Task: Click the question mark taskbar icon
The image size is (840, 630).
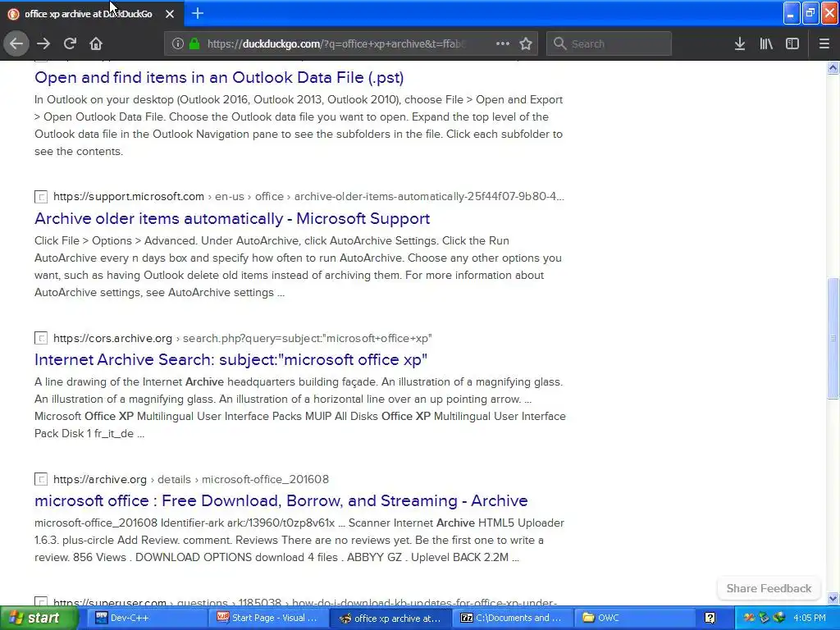Action: pyautogui.click(x=710, y=619)
